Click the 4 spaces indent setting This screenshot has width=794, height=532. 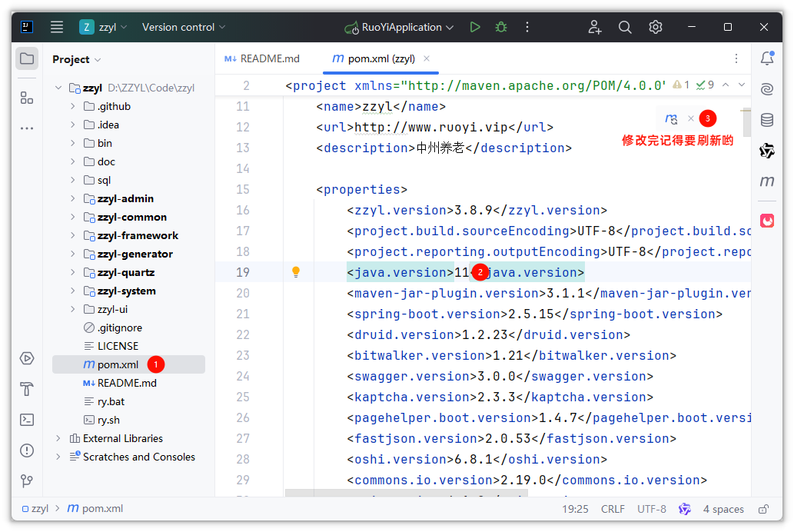(x=723, y=509)
